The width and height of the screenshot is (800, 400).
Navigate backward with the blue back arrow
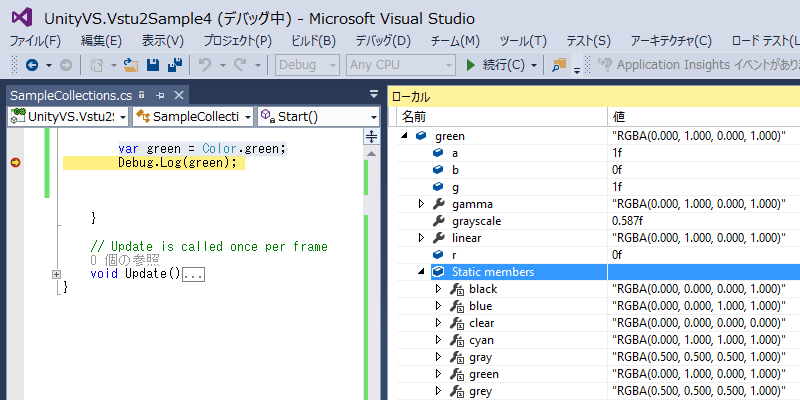[32, 65]
